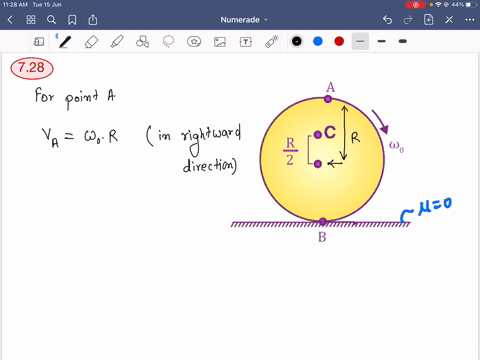Open the thumbnail grid view
Image resolution: width=480 pixels, height=360 pixels.
point(31,20)
